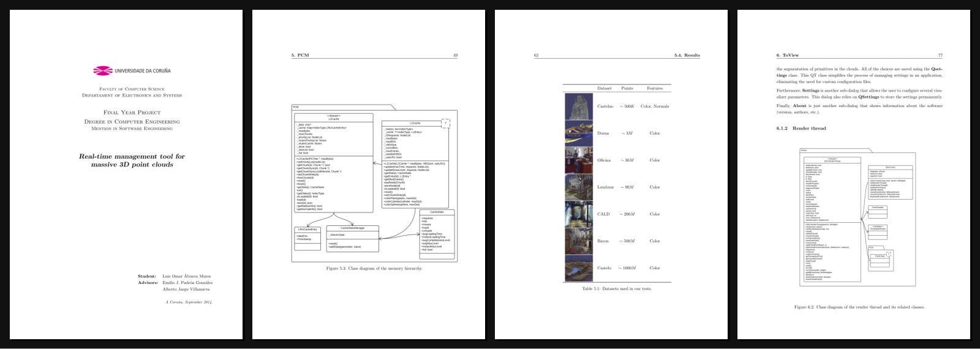Click the 'Figure 5.3' caption
Screen dimensions: 980x349
pos(374,268)
